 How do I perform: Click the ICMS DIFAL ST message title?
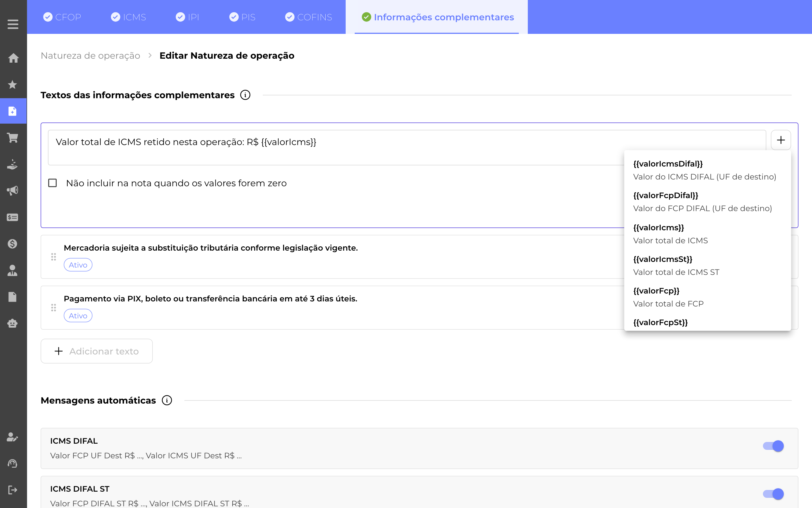[80, 489]
